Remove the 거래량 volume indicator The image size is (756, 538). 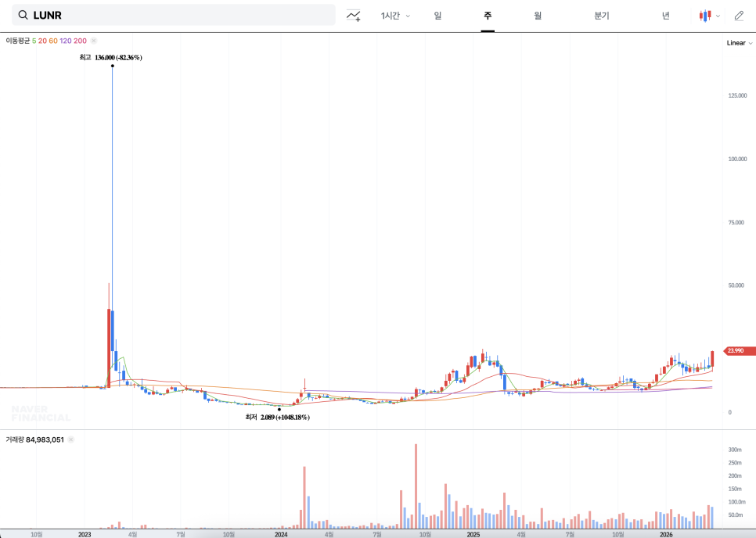pos(70,440)
